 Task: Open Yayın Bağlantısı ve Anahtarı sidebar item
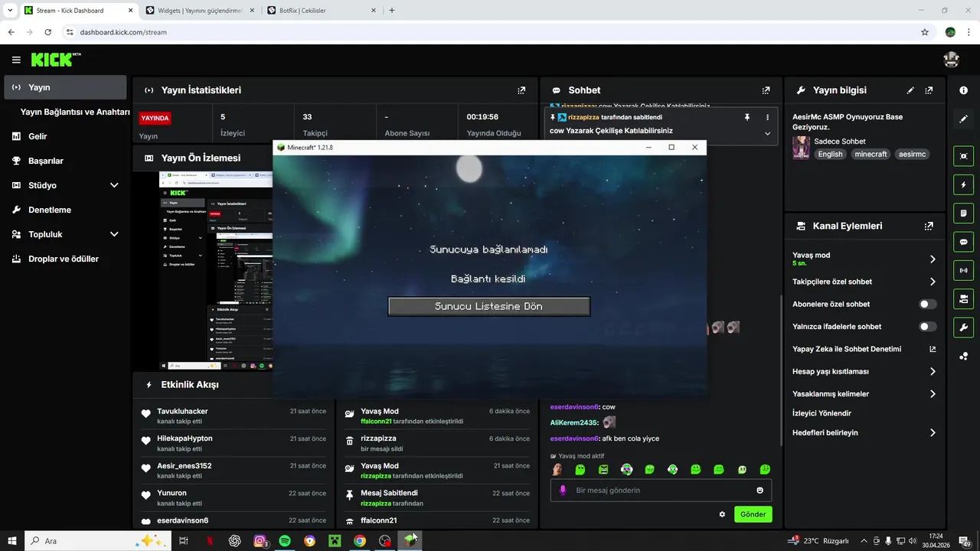75,112
